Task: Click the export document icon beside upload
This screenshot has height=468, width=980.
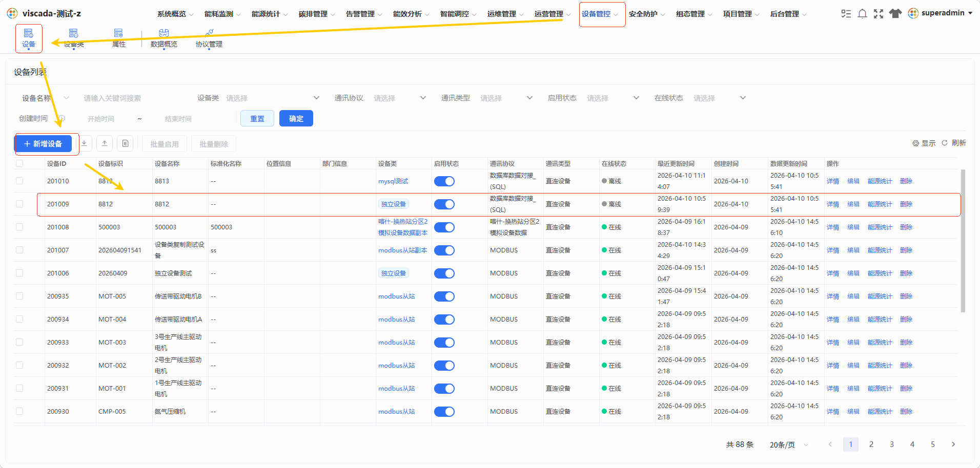Action: click(x=125, y=143)
